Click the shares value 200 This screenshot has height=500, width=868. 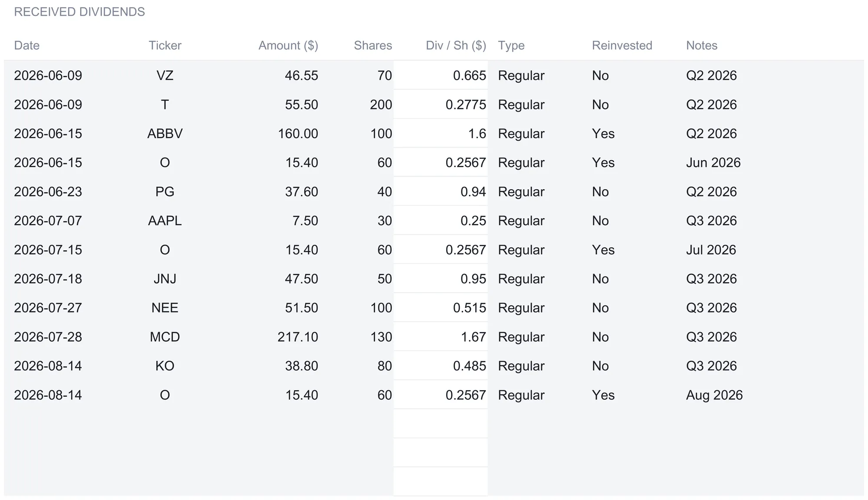[x=381, y=105]
